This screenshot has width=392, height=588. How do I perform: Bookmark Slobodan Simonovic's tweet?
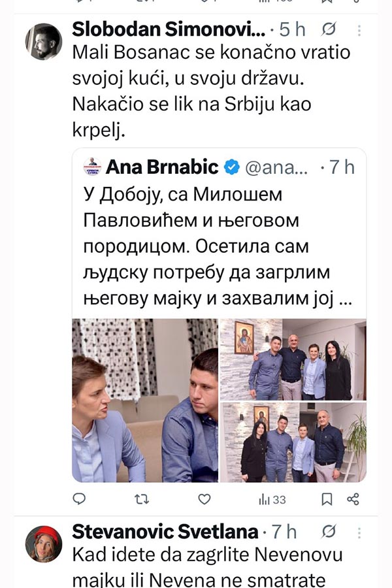pos(327,499)
